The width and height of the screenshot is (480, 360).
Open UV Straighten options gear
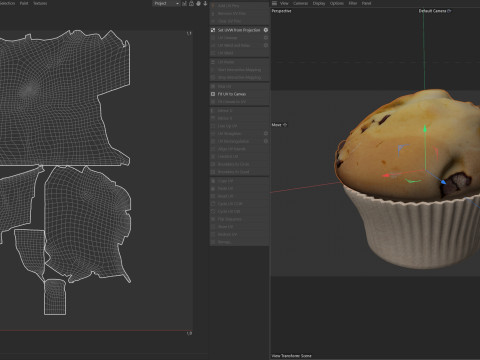pyautogui.click(x=266, y=134)
